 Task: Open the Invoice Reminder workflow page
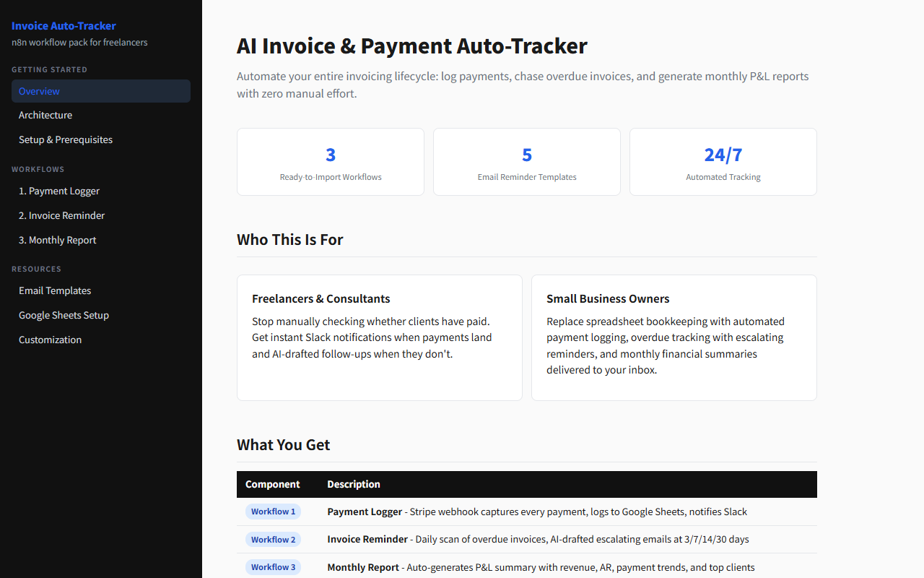click(61, 215)
